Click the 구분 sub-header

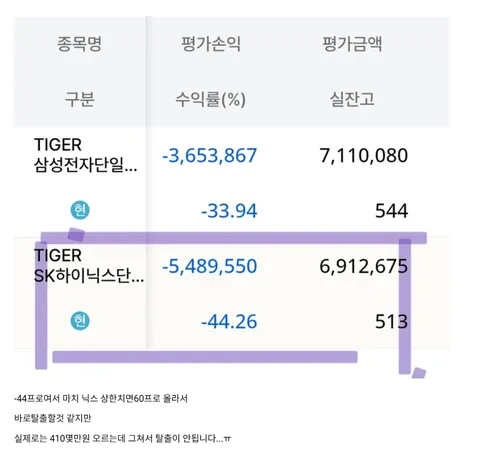(79, 99)
